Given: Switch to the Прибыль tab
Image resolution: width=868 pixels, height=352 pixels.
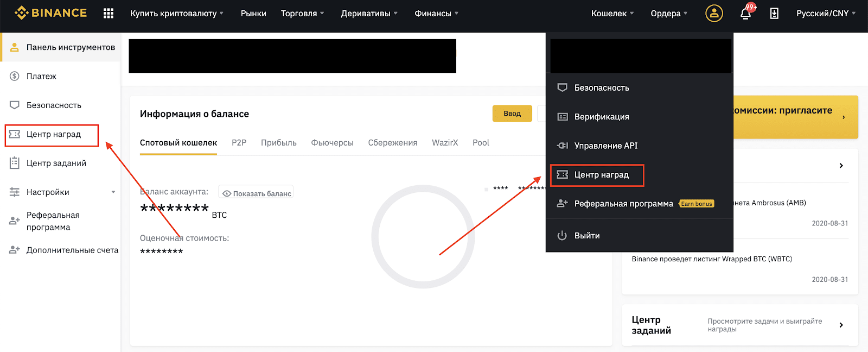Looking at the screenshot, I should [279, 143].
